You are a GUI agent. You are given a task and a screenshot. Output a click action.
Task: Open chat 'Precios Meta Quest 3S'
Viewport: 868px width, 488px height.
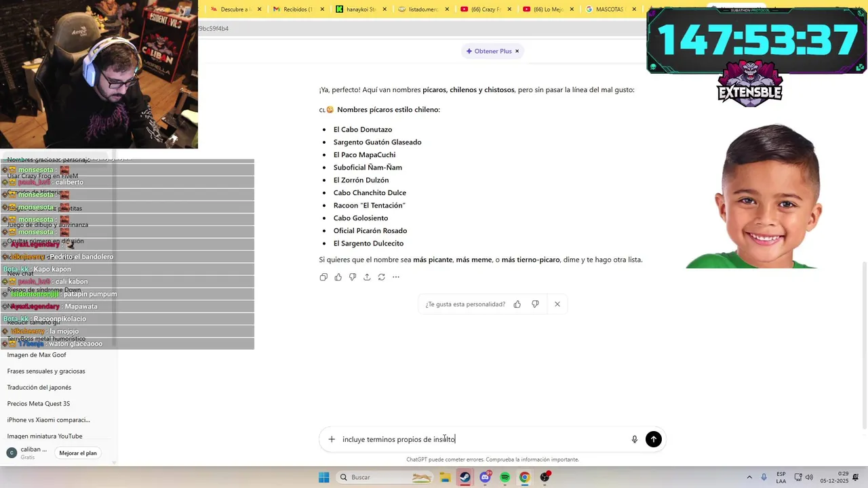click(x=38, y=403)
